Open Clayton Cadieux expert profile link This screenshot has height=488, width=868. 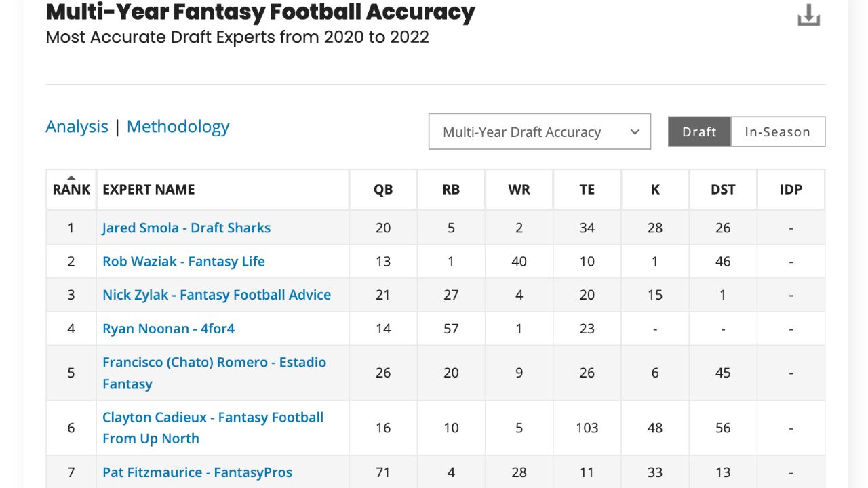(x=213, y=428)
